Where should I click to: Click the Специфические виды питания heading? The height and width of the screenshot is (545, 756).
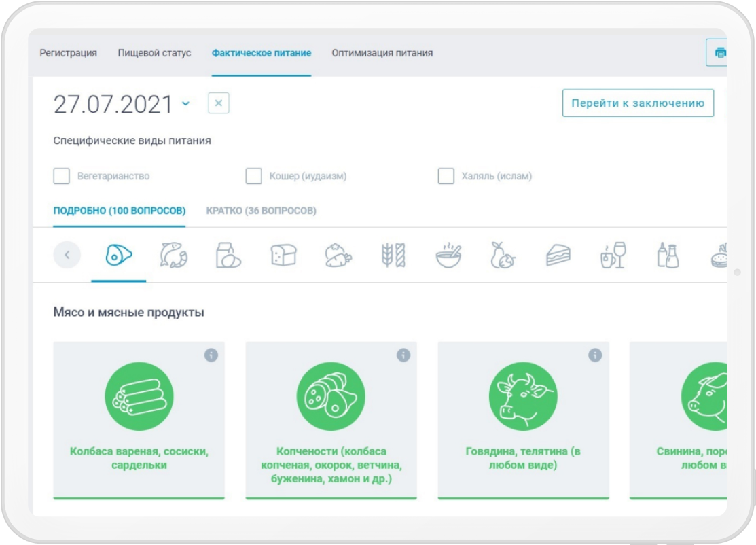pos(132,141)
